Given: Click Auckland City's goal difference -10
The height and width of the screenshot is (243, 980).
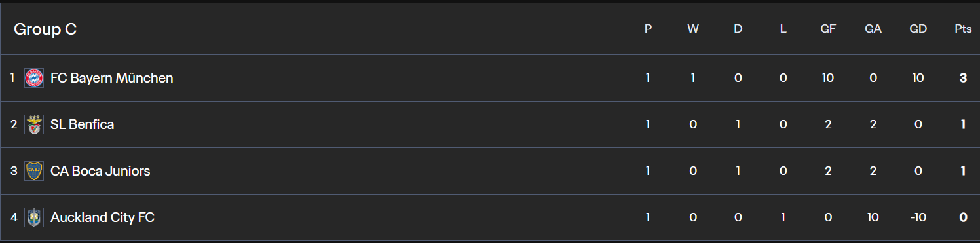Looking at the screenshot, I should tap(918, 217).
